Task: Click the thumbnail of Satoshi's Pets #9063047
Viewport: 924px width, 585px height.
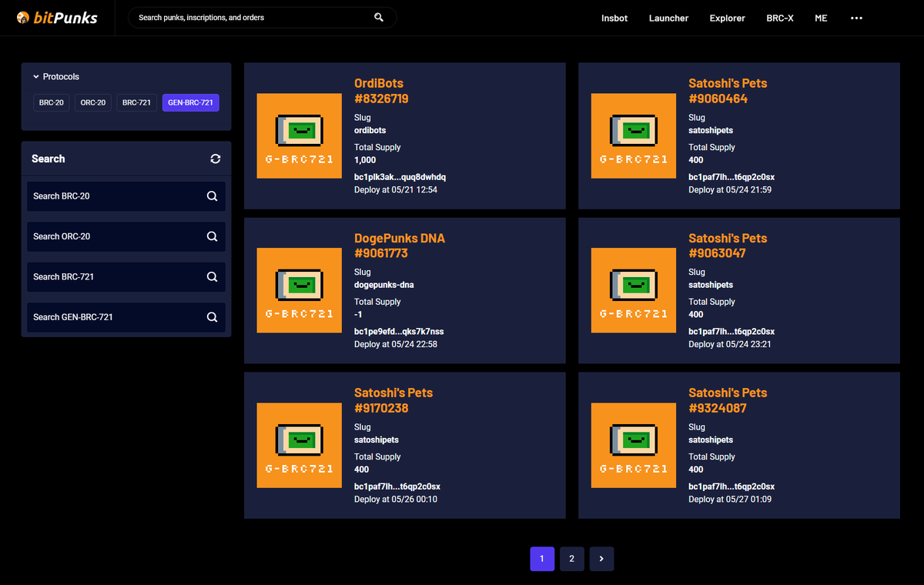Action: [634, 291]
